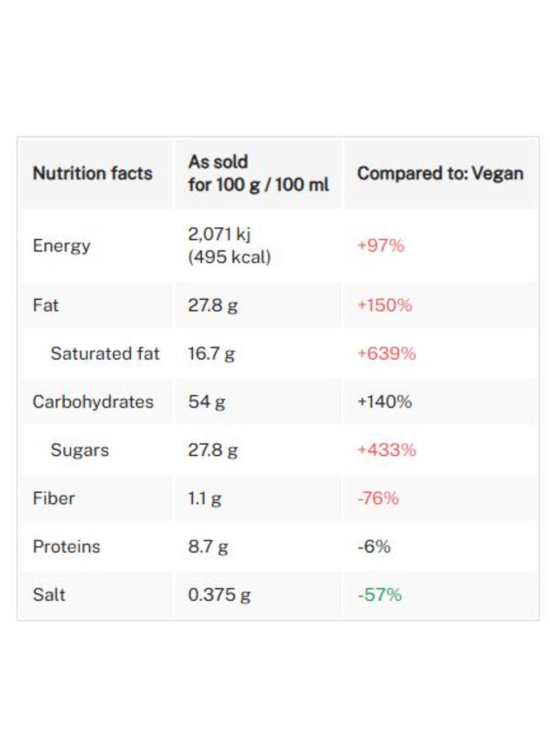This screenshot has height=756, width=550.
Task: Click the 2,071 kj energy value
Action: [x=219, y=234]
